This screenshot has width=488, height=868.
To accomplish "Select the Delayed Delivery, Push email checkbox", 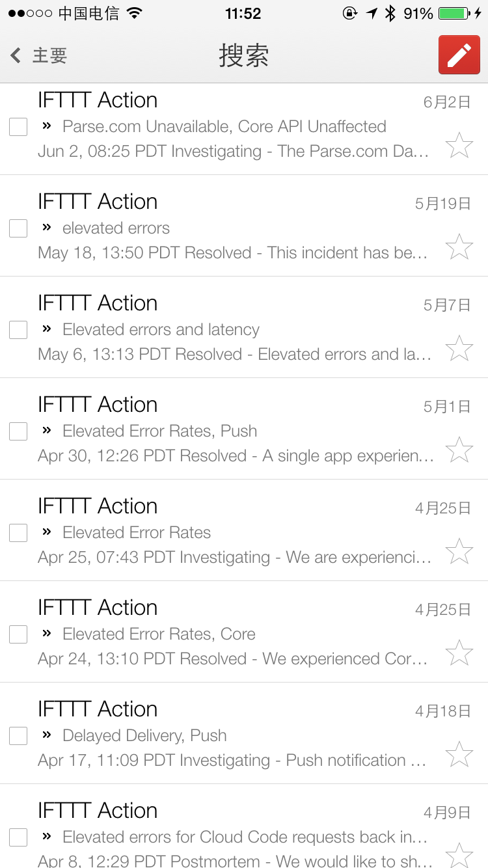I will [18, 736].
